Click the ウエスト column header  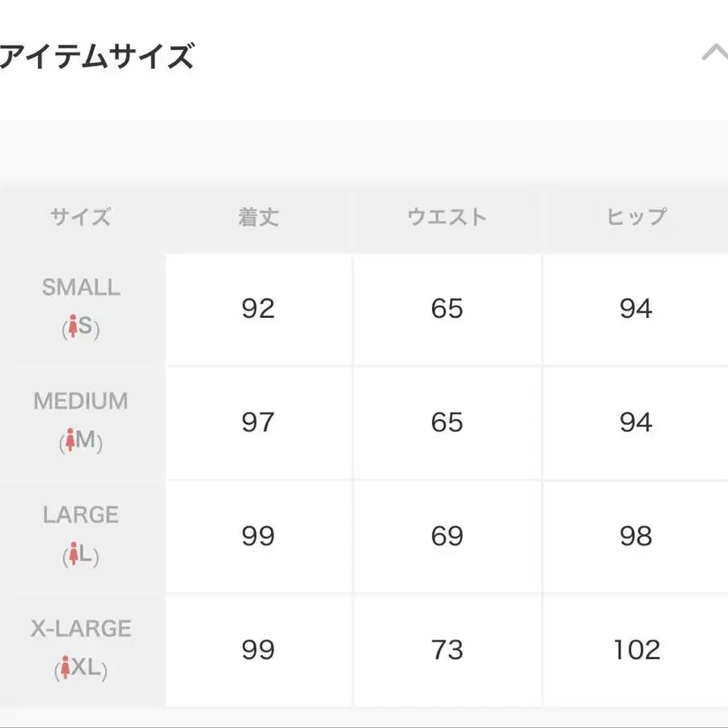pos(447,217)
